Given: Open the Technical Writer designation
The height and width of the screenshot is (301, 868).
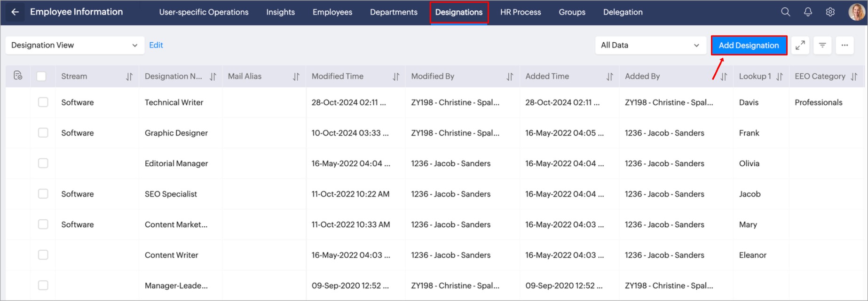Looking at the screenshot, I should coord(174,102).
